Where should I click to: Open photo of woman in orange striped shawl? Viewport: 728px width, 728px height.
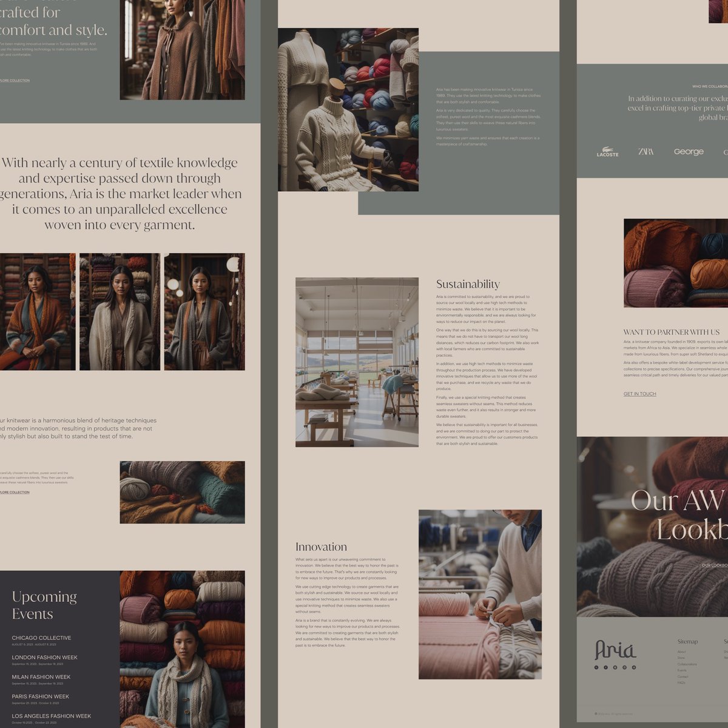click(38, 312)
